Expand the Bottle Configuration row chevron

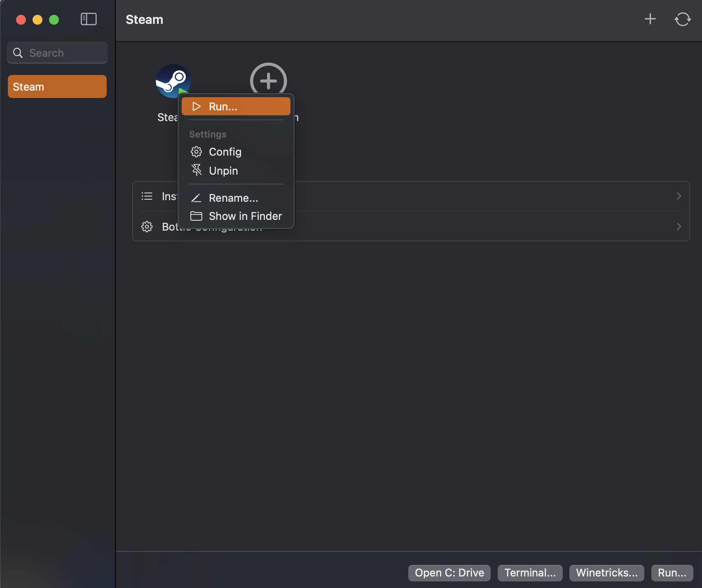tap(679, 226)
